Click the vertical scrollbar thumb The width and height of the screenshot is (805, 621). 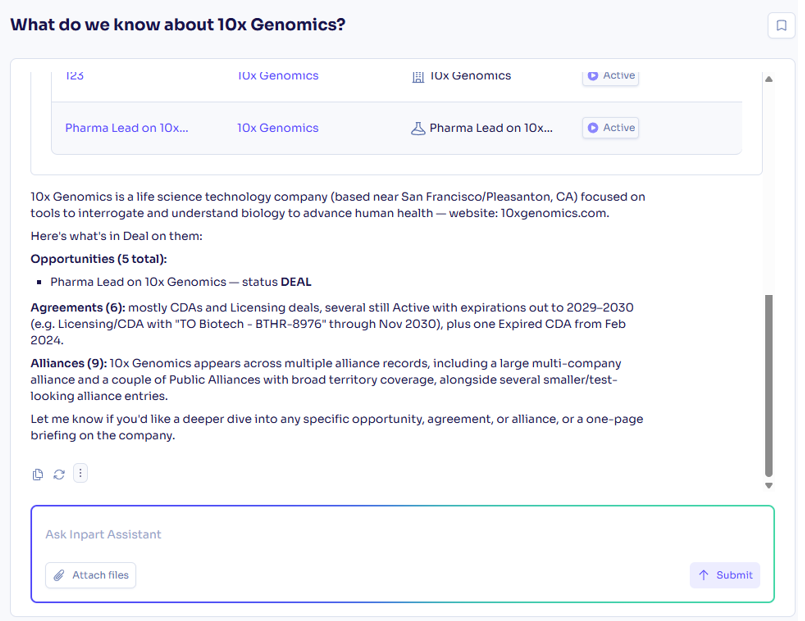[x=769, y=386]
